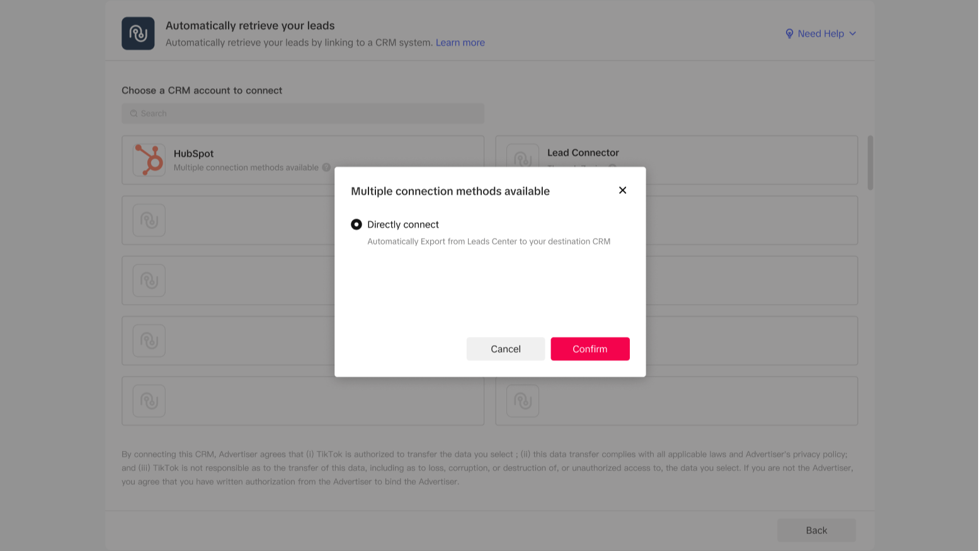The height and width of the screenshot is (551, 980).
Task: Open the HubSpot connection methods help tooltip
Action: 326,167
